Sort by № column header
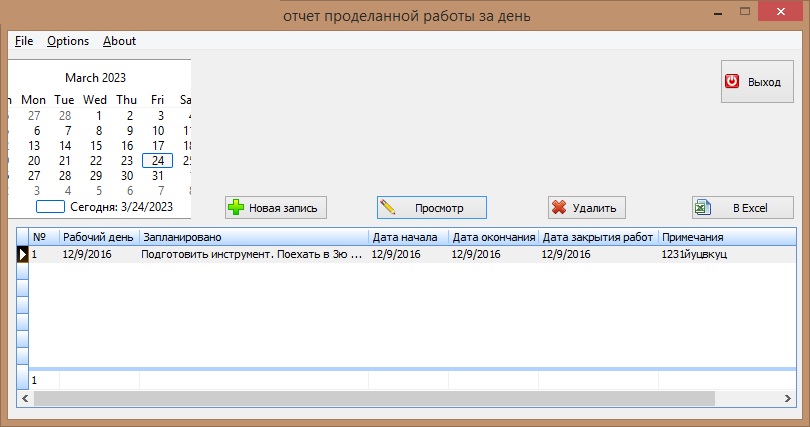Screen dimensions: 810x427 coord(44,237)
